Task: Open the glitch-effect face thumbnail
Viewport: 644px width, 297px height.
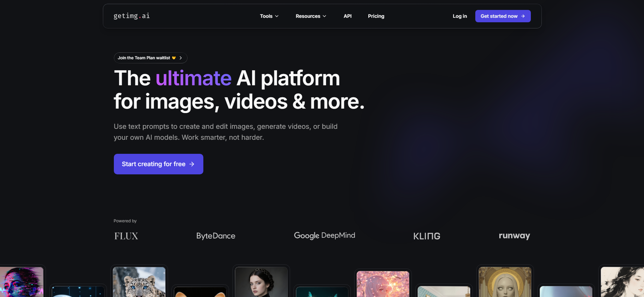Action: pyautogui.click(x=22, y=282)
